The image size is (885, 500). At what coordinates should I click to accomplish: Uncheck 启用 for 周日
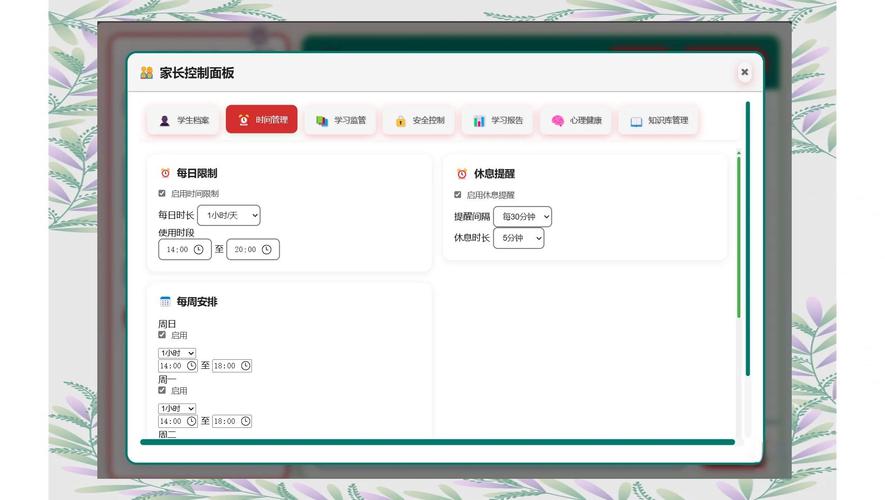162,335
